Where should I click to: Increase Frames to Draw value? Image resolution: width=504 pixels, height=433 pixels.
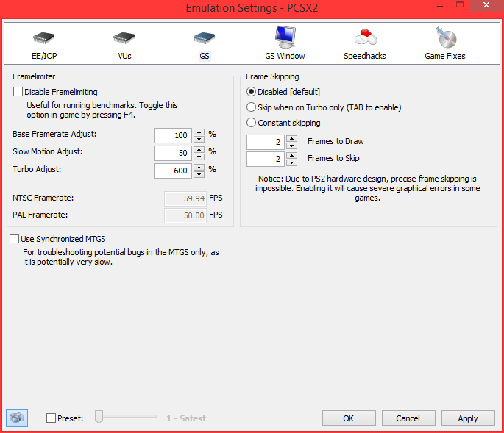coord(291,138)
